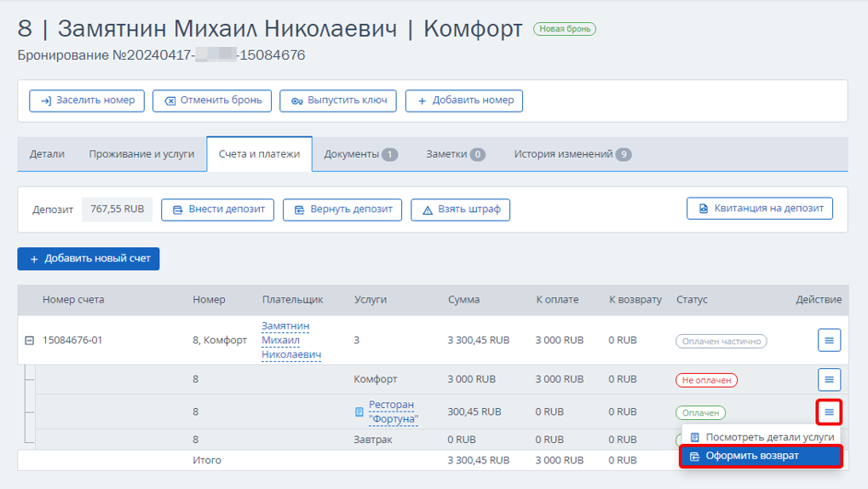Click the '8, Комфорт' room cell
The image size is (868, 489).
[x=220, y=340]
